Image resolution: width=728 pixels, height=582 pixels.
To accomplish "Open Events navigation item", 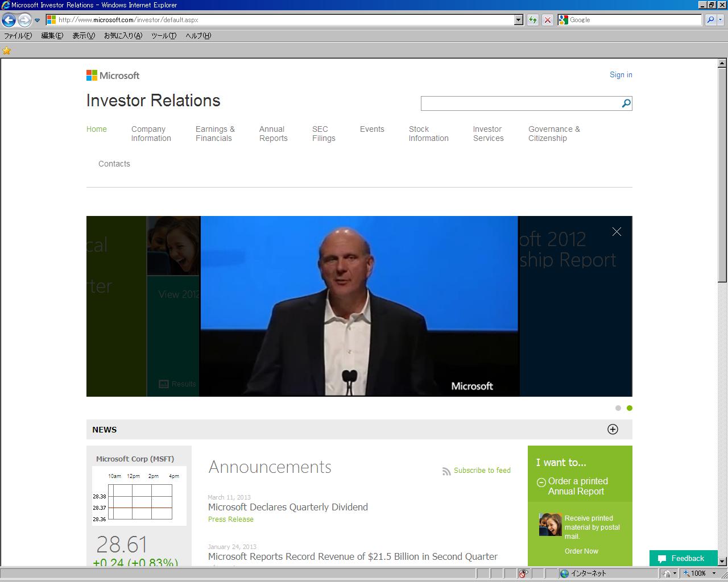I will pyautogui.click(x=372, y=129).
